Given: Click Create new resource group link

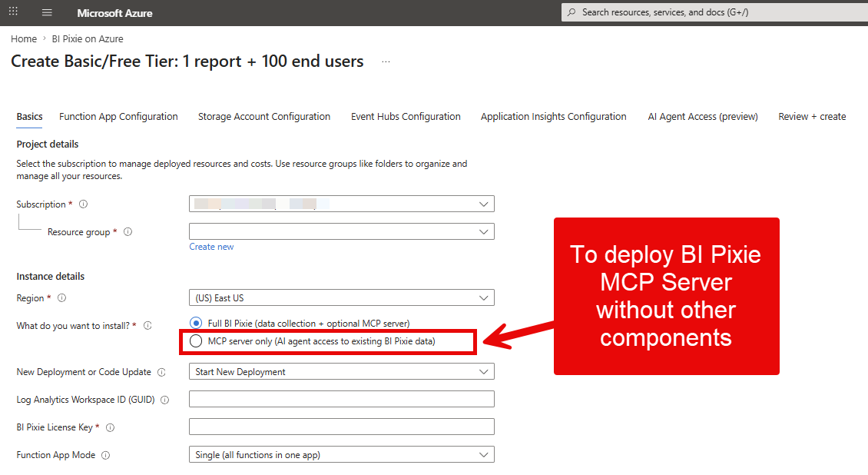Looking at the screenshot, I should [x=211, y=247].
